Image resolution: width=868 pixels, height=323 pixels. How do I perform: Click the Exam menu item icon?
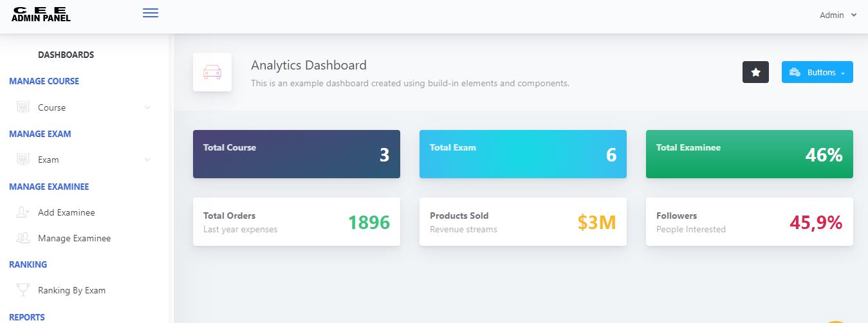(23, 160)
